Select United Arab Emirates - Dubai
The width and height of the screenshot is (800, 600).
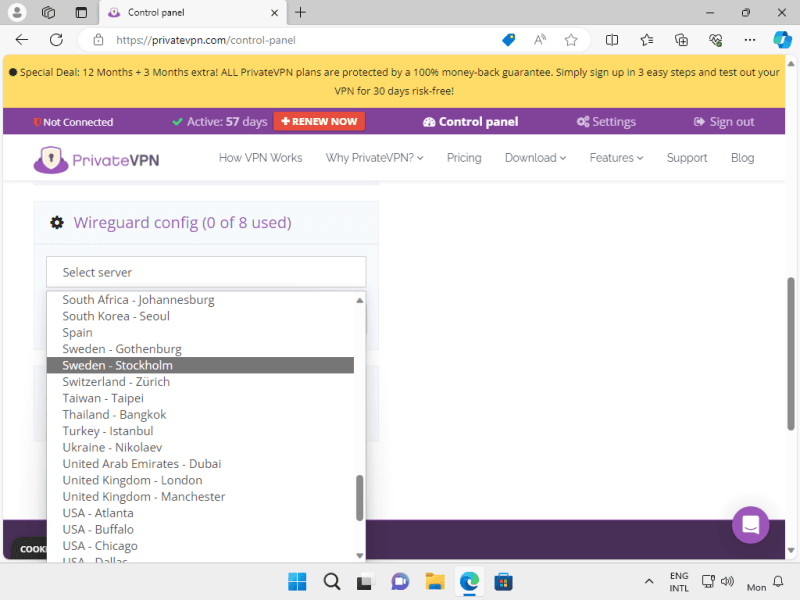(200, 464)
